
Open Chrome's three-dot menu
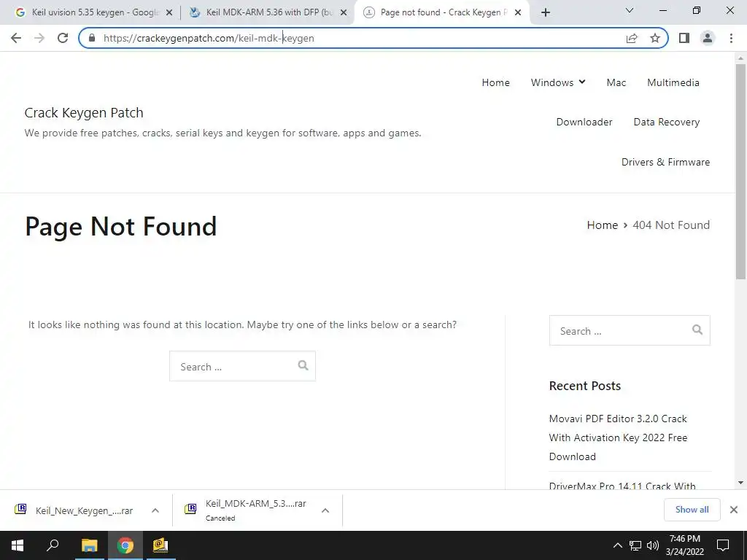point(731,38)
